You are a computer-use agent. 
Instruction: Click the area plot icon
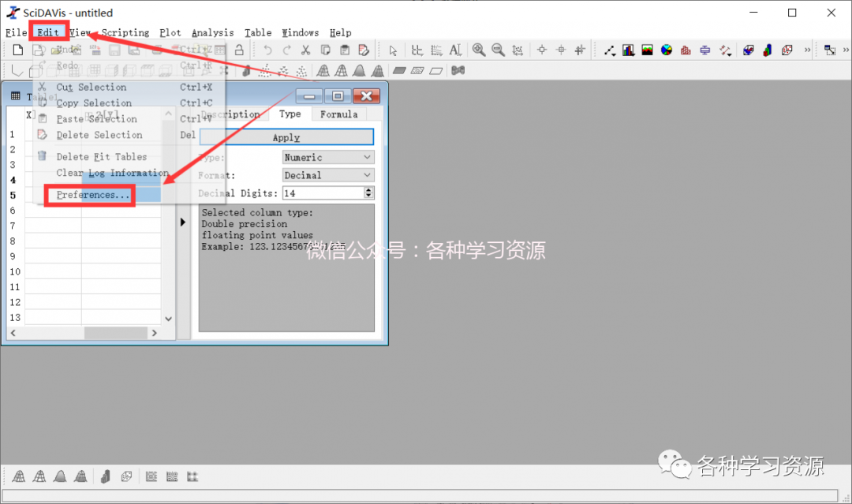647,50
